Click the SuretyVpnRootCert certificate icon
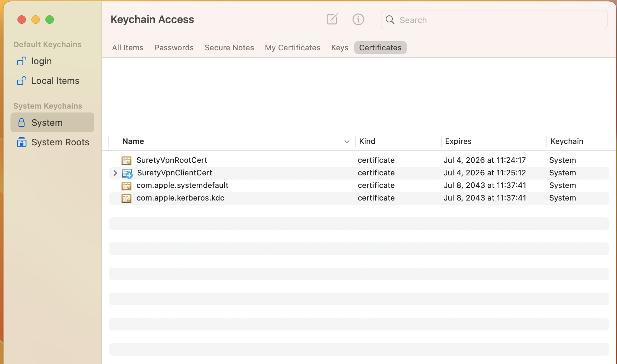The width and height of the screenshot is (617, 364). (x=126, y=160)
